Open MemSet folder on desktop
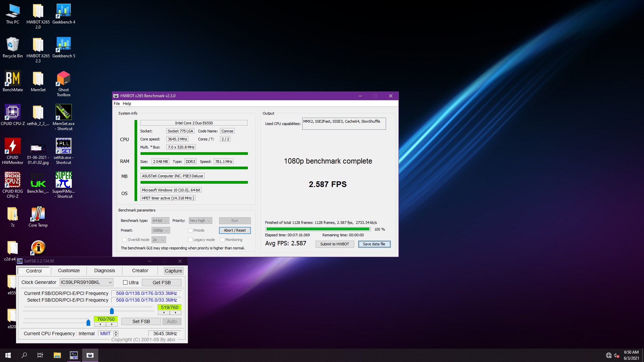 (x=38, y=81)
